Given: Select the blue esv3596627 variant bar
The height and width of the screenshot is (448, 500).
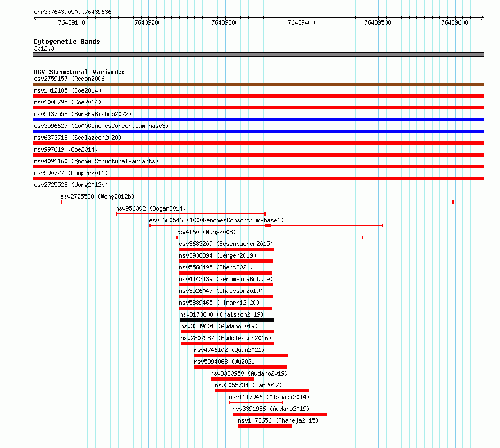Looking at the screenshot, I should click(x=258, y=131).
